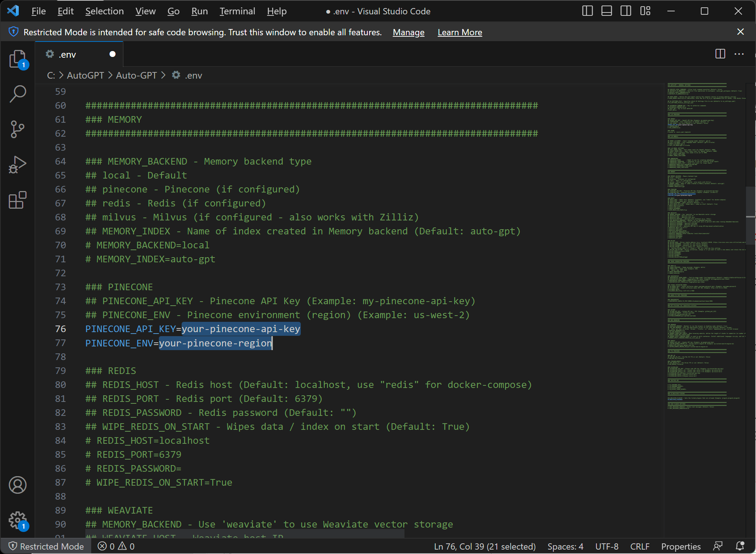The image size is (756, 554).
Task: Click '# REDIS_HOST=localhost' on line 84
Action: point(147,440)
